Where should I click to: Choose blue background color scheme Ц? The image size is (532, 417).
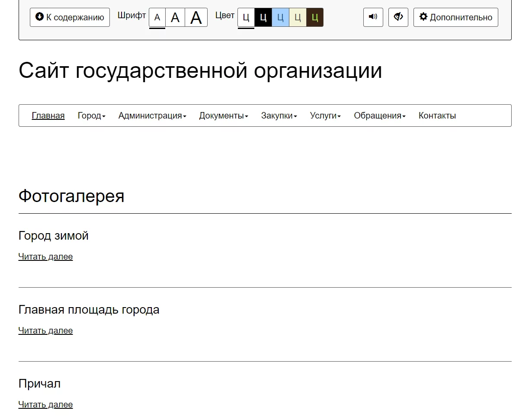(280, 18)
